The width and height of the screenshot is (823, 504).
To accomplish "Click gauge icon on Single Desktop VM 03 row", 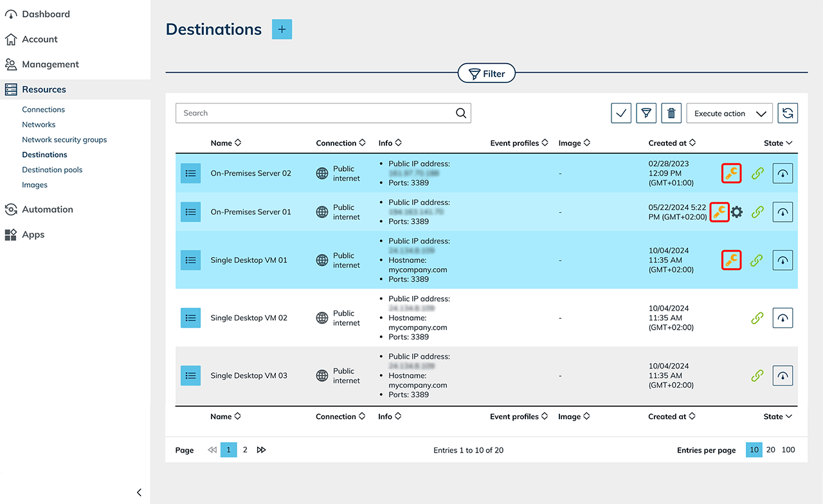I will (x=782, y=375).
